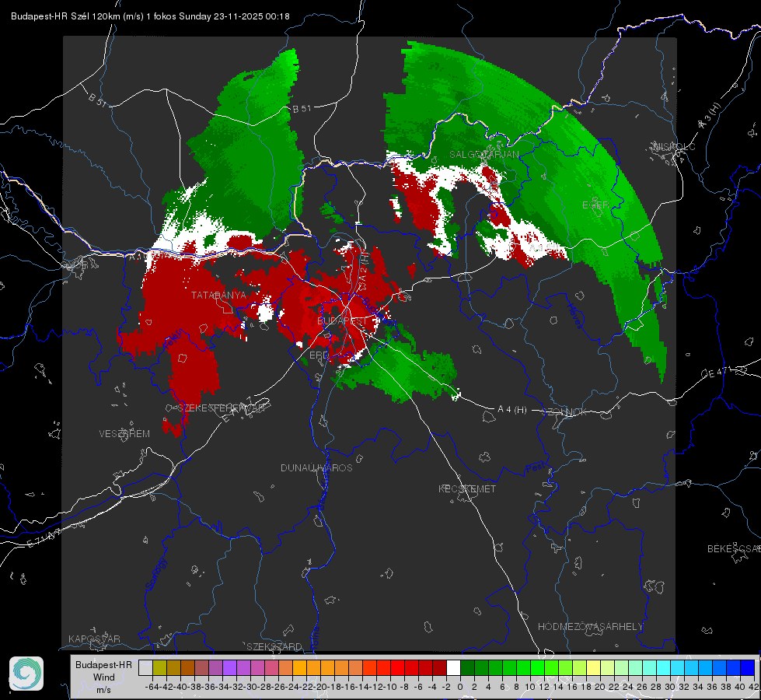Pick the yellow 18 to 20 legend swatch
The image size is (761, 700).
click(x=594, y=667)
